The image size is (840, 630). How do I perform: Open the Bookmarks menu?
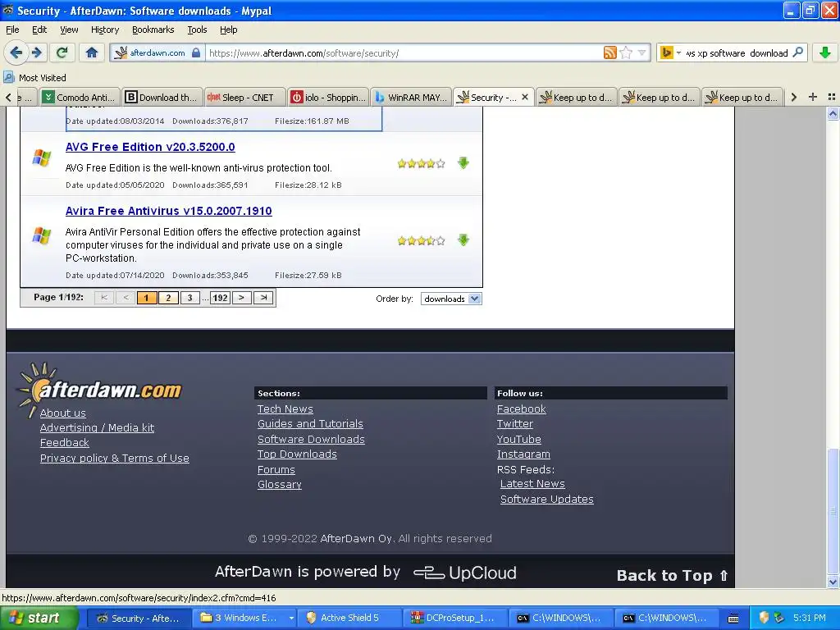pyautogui.click(x=153, y=30)
